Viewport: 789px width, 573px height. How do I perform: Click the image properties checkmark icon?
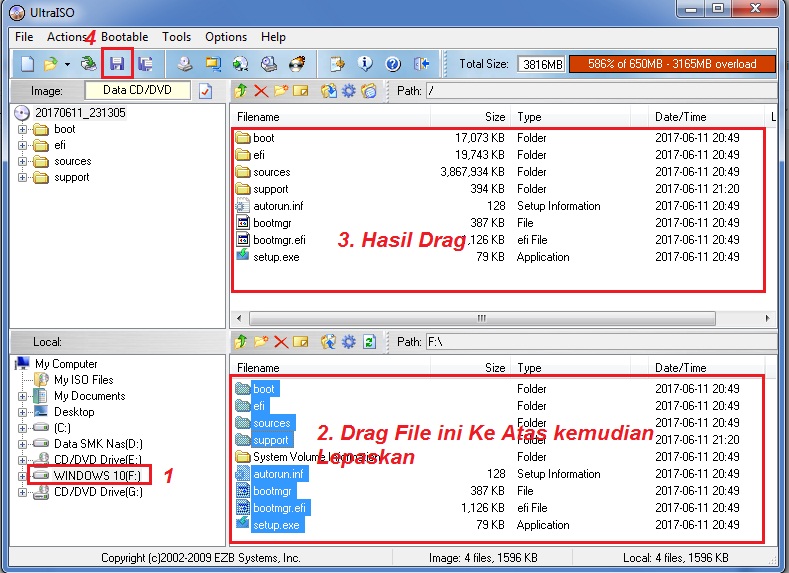click(205, 91)
